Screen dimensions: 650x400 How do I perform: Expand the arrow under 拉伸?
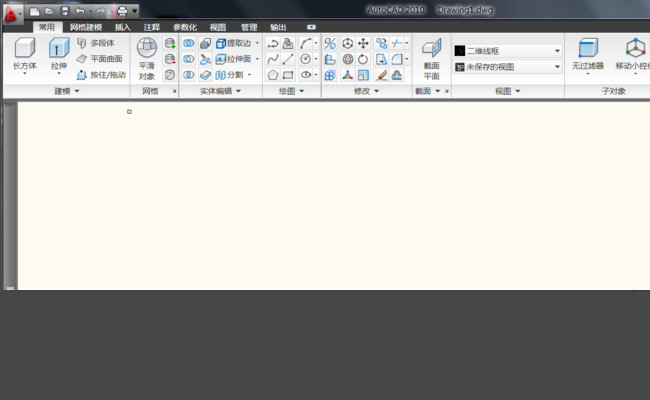[59, 74]
